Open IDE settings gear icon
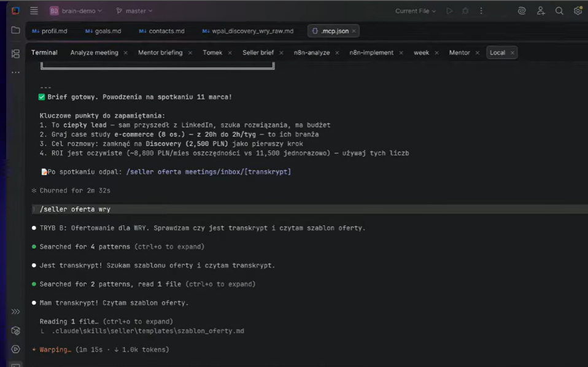The width and height of the screenshot is (588, 367). tap(578, 10)
